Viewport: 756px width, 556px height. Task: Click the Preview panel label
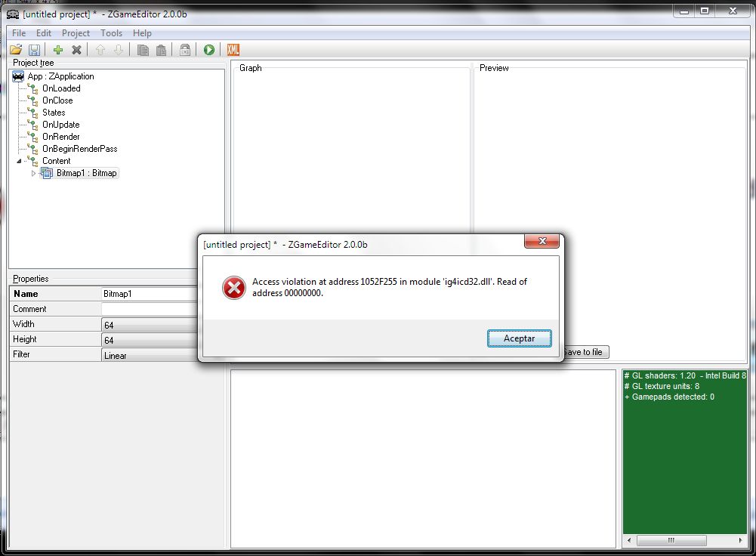pyautogui.click(x=494, y=68)
